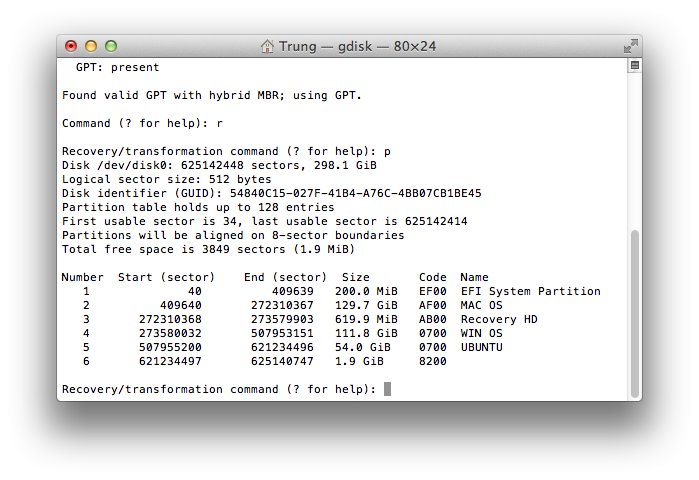Click the 'Start (sector)' column header
699x480 pixels.
(x=166, y=277)
